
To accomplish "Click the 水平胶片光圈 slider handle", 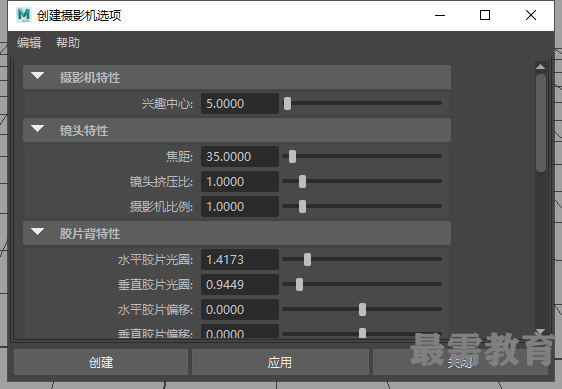I will (x=308, y=260).
